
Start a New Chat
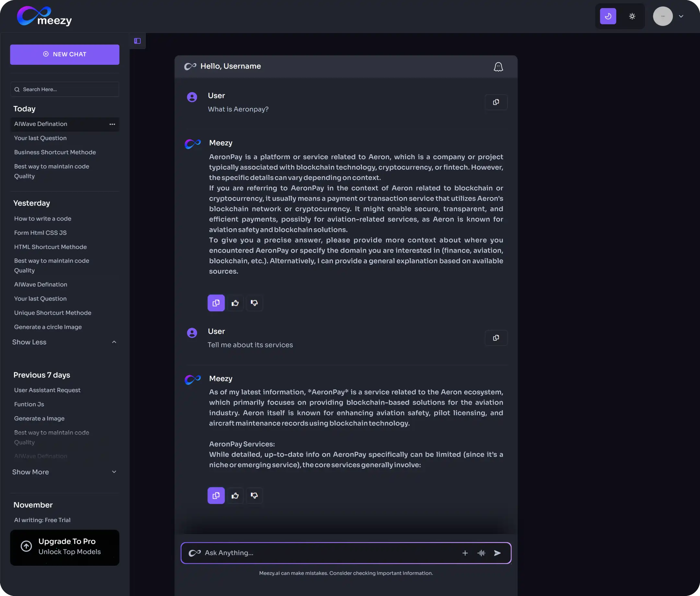point(64,54)
